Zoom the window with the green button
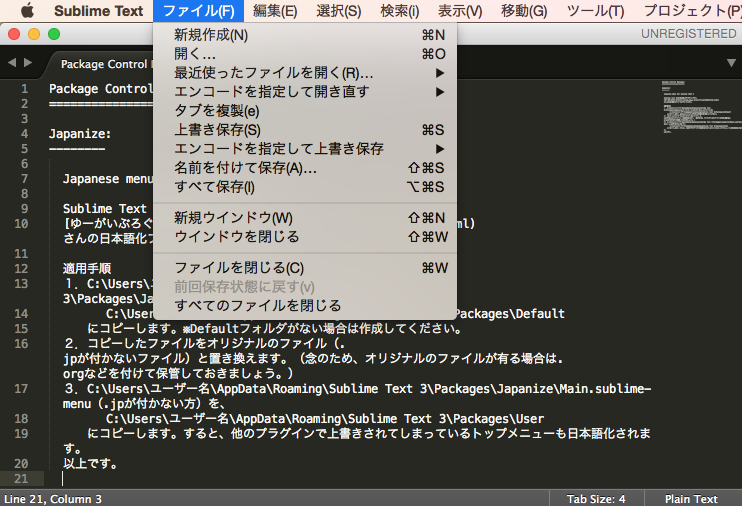The height and width of the screenshot is (506, 742). coord(54,34)
